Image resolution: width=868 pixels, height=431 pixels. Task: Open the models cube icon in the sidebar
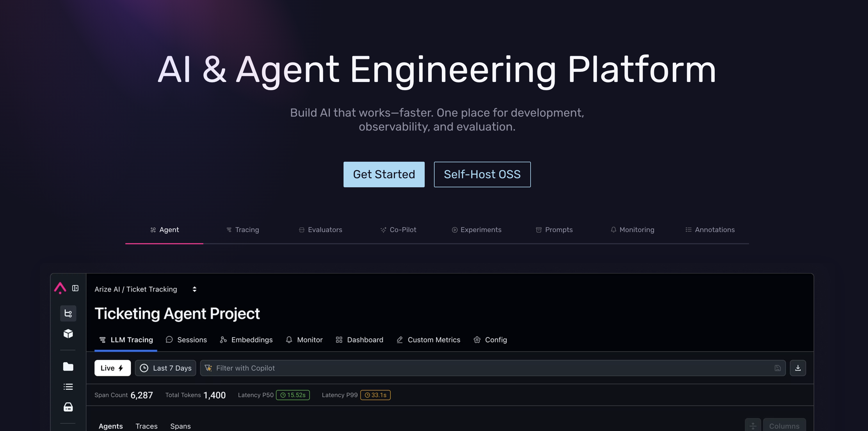point(68,334)
